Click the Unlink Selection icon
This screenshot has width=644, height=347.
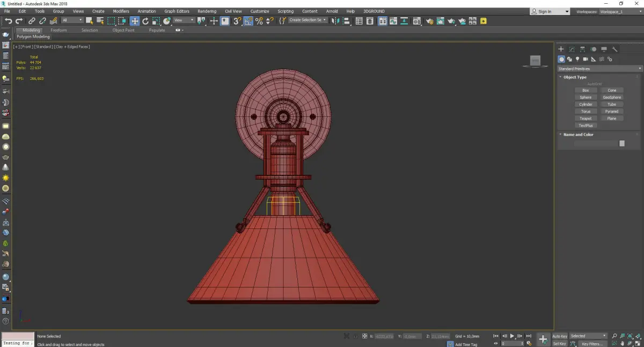tap(42, 21)
